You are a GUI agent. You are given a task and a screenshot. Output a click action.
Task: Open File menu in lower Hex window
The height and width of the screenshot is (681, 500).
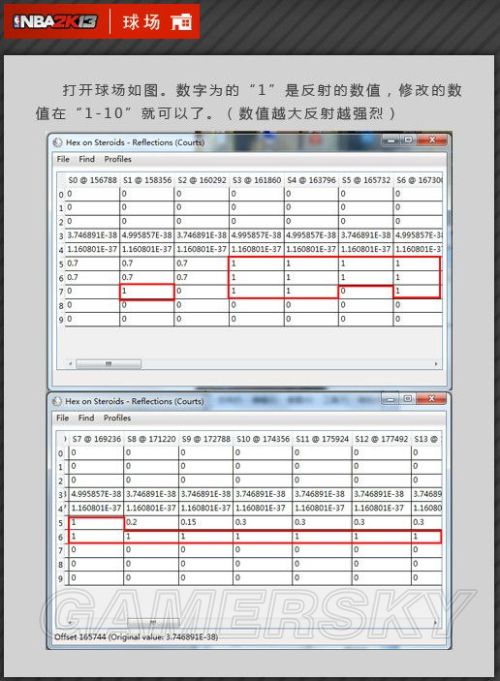click(x=63, y=418)
